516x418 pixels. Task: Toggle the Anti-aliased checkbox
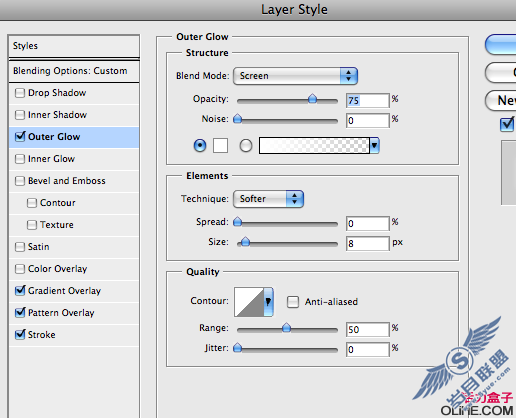click(x=293, y=302)
